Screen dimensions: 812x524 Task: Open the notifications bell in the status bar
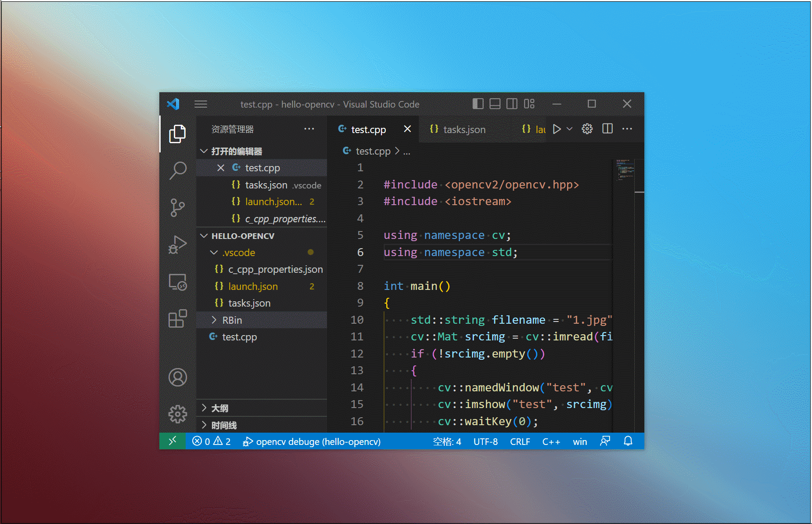628,441
